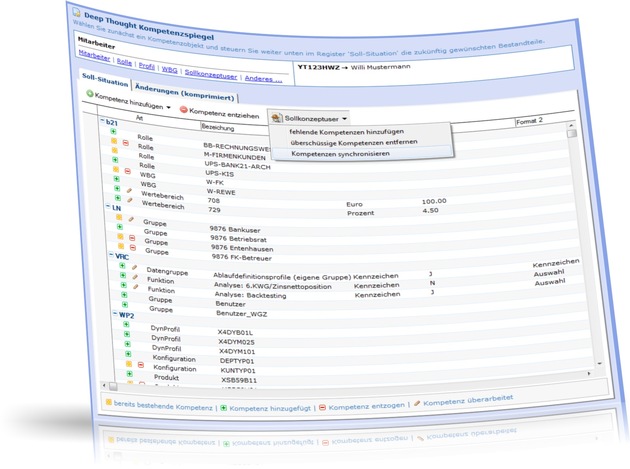Collapse the LN tree group
Screen dimensions: 630x469
tap(108, 207)
